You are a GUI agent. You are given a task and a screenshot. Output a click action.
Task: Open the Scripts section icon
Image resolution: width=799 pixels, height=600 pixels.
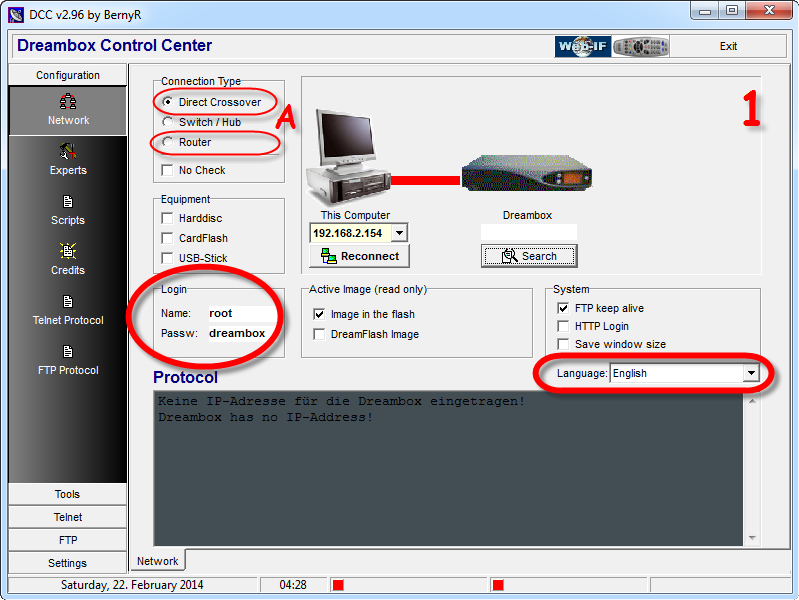tap(68, 201)
